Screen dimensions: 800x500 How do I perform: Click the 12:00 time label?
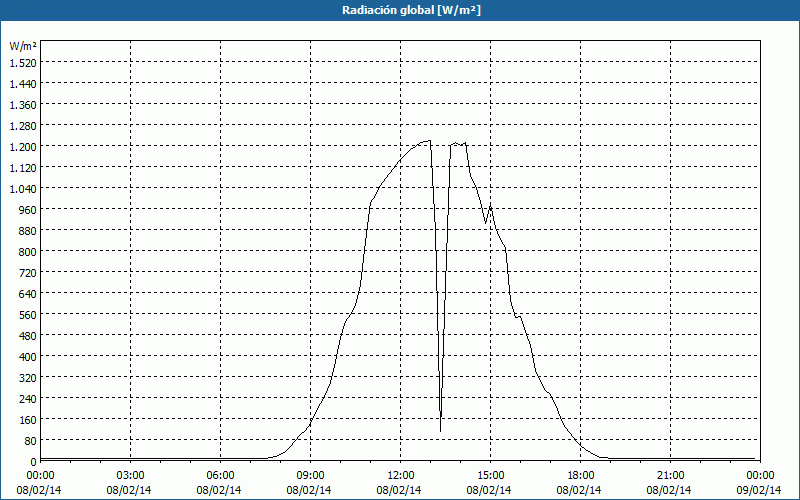point(401,476)
